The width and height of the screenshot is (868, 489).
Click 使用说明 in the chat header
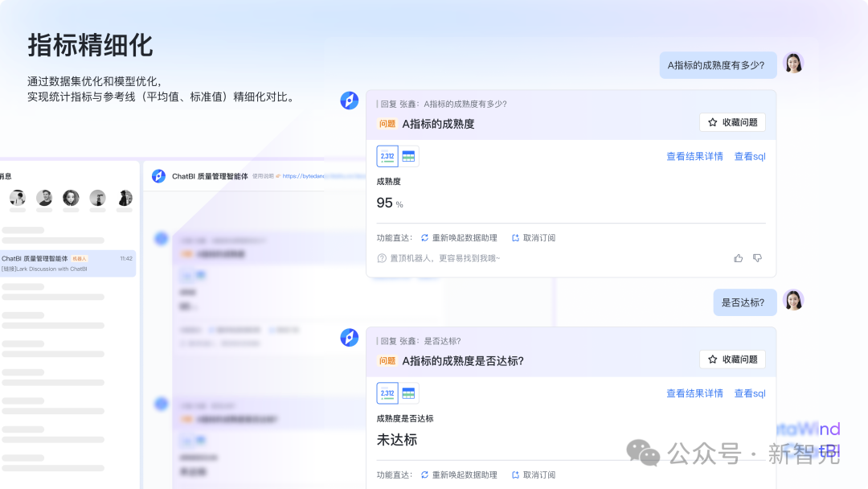pos(263,176)
